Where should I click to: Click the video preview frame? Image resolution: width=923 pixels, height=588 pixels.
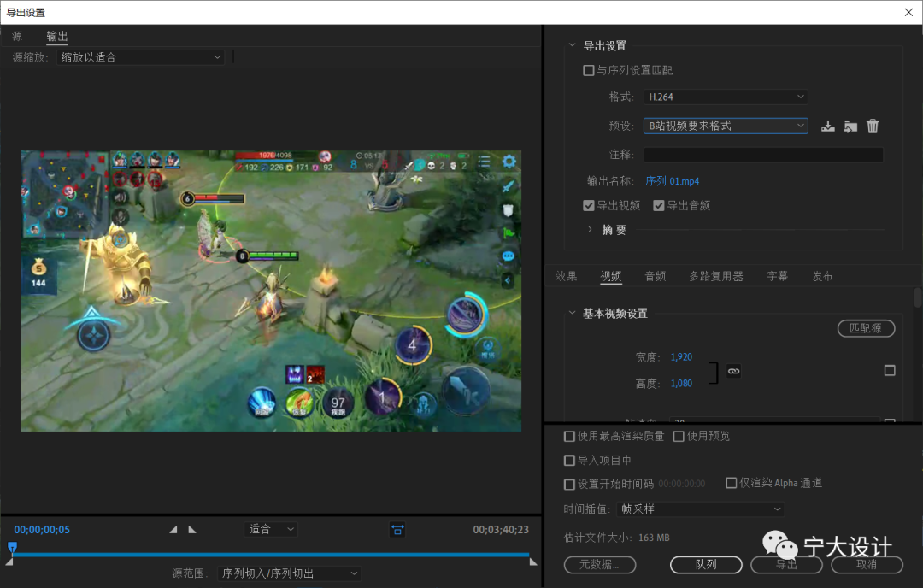272,291
